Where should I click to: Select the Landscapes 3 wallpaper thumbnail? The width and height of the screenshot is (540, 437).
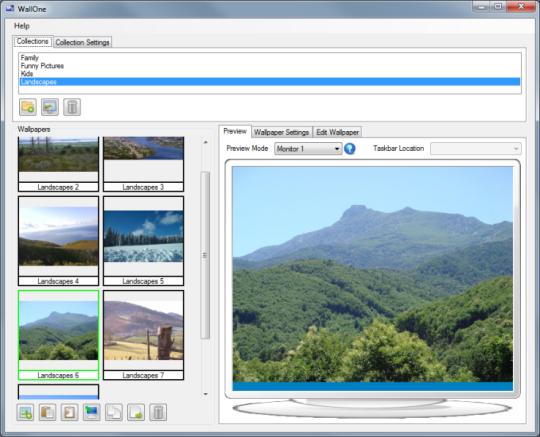click(x=143, y=164)
